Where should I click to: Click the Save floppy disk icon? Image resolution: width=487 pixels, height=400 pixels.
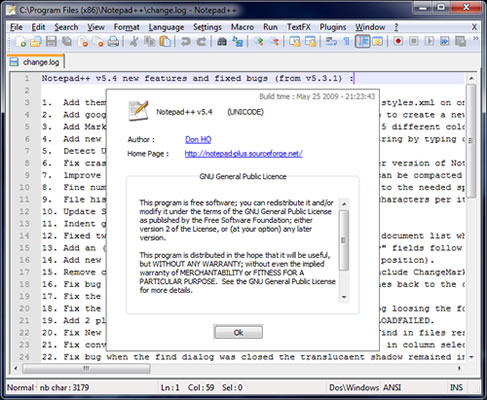[51, 42]
